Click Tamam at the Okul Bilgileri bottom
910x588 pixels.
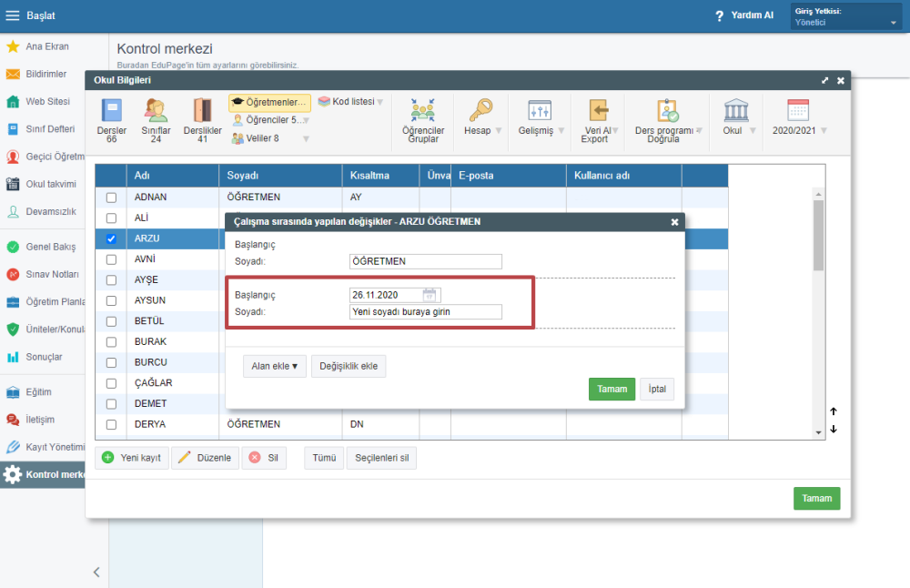pyautogui.click(x=816, y=499)
